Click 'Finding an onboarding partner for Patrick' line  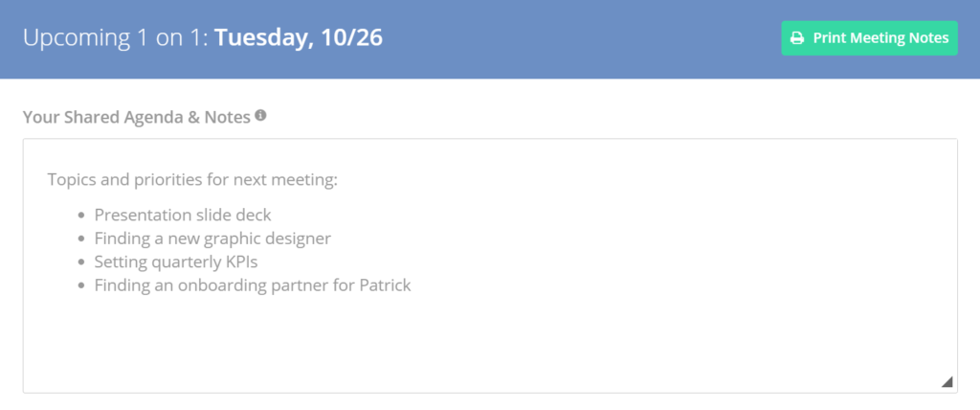pos(253,285)
